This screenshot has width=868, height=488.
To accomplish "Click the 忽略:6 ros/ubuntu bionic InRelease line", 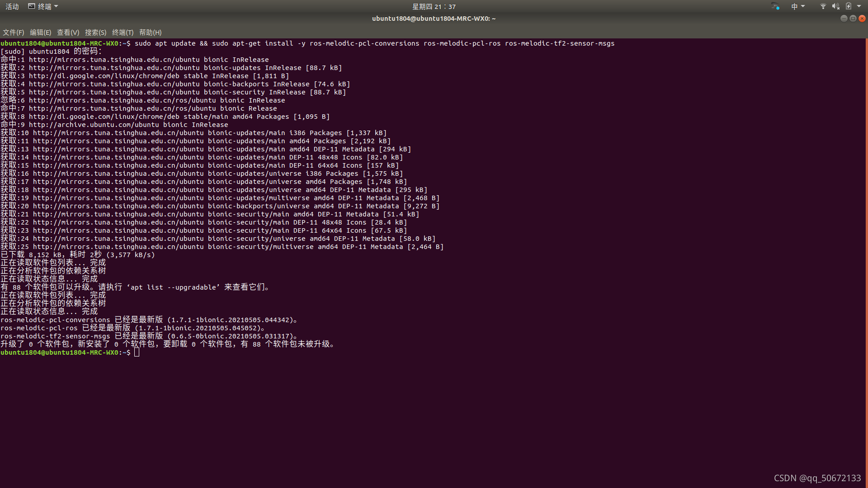I will tap(143, 100).
